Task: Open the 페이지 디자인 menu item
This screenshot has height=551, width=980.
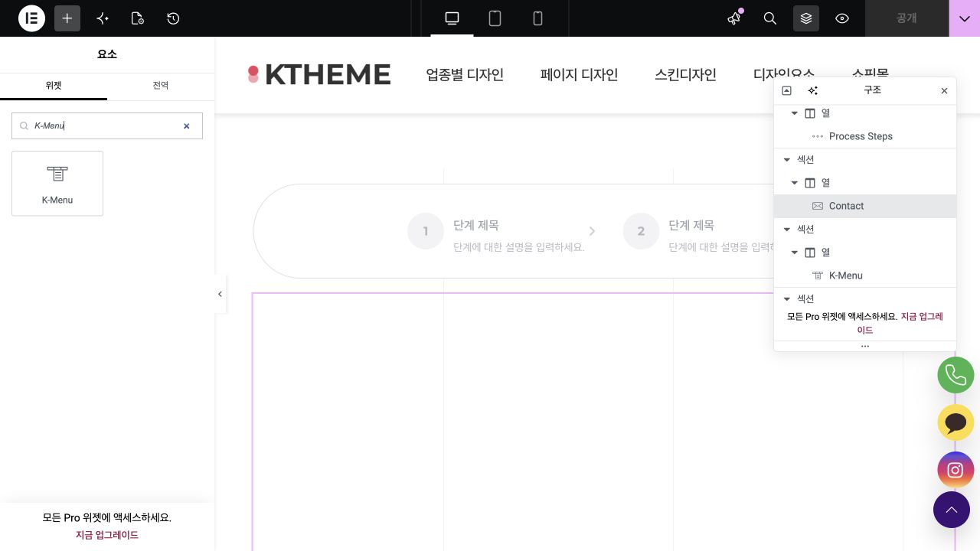Action: [579, 74]
